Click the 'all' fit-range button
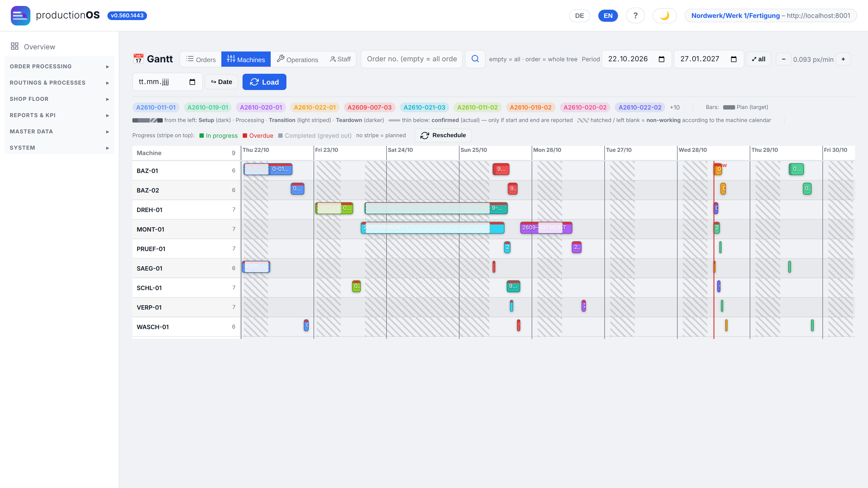 point(758,59)
